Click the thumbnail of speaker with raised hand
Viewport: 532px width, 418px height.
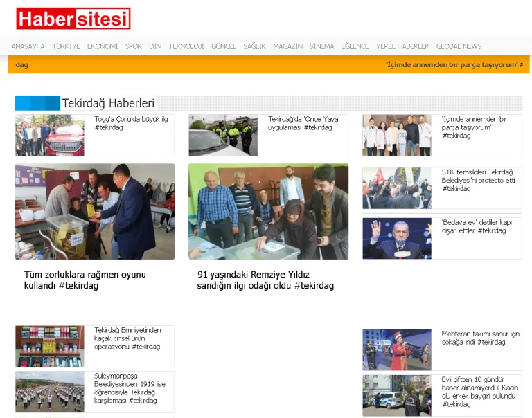(397, 238)
